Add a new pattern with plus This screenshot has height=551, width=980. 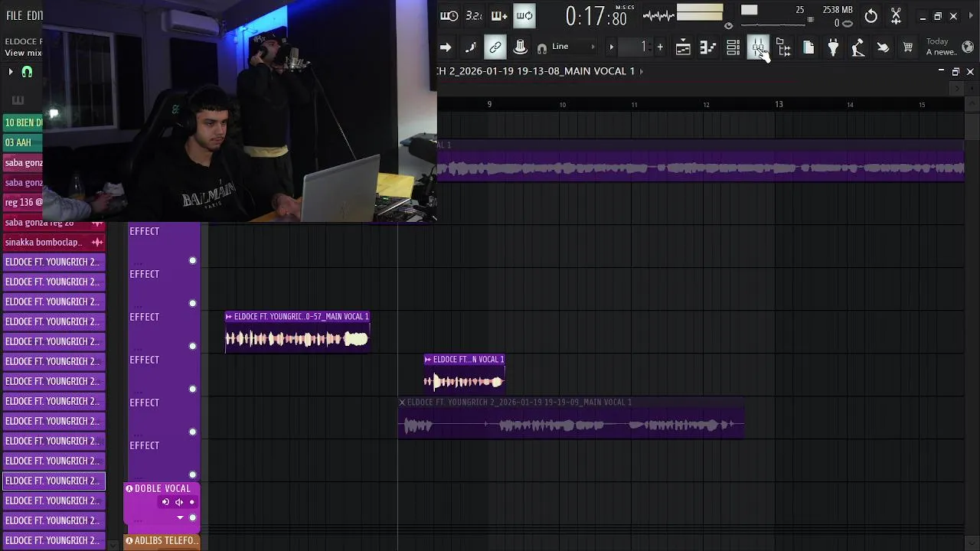[x=660, y=47]
